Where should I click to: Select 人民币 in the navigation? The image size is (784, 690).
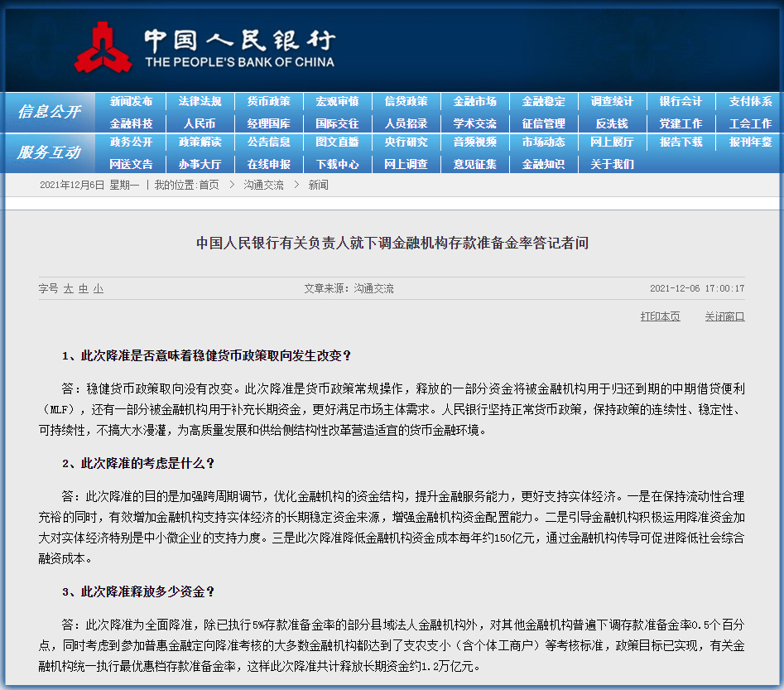click(200, 123)
